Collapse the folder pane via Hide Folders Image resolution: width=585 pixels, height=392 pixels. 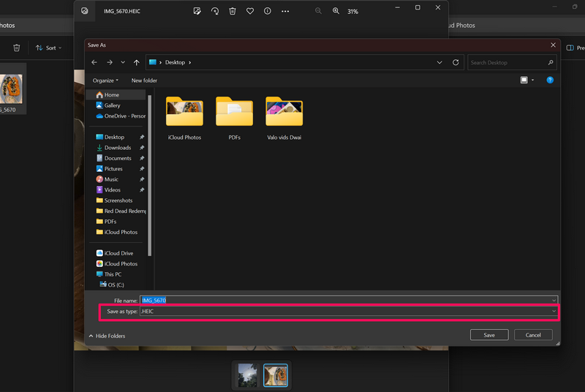[107, 336]
